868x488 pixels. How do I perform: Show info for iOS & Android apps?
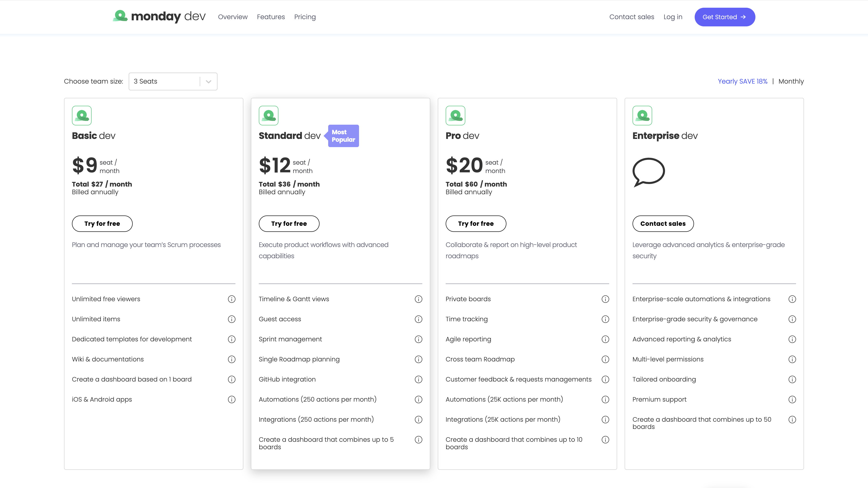pyautogui.click(x=231, y=400)
